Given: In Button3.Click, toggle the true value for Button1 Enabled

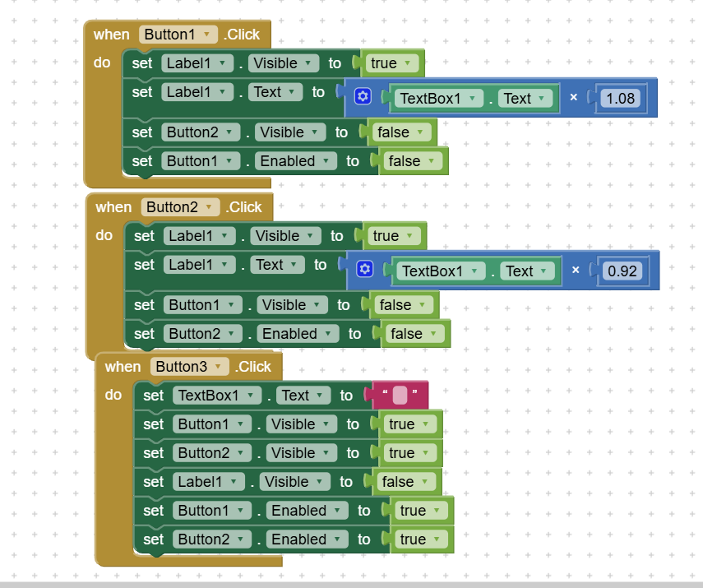Looking at the screenshot, I should [422, 511].
